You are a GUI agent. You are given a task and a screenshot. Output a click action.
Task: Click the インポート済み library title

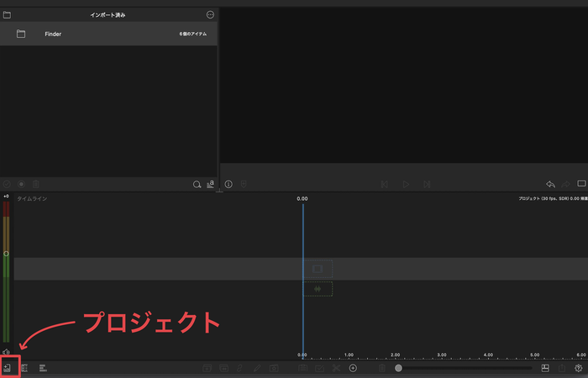pyautogui.click(x=108, y=15)
